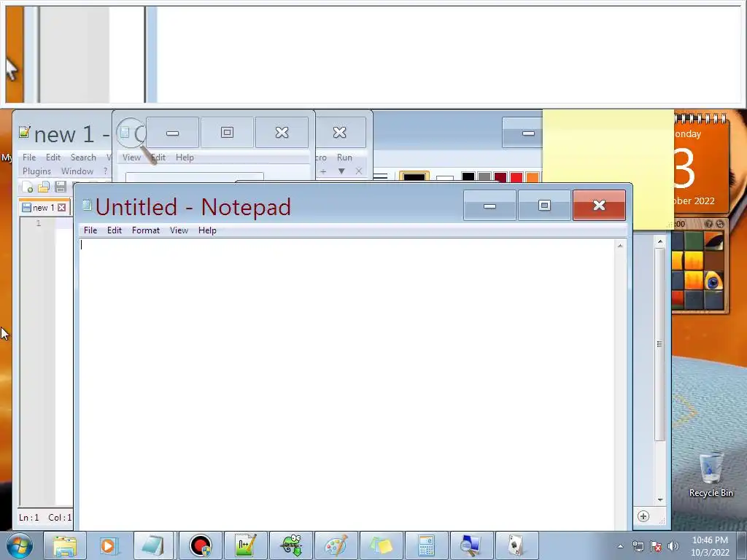This screenshot has height=560, width=747.
Task: Open Action Center flag in system tray
Action: tap(656, 546)
